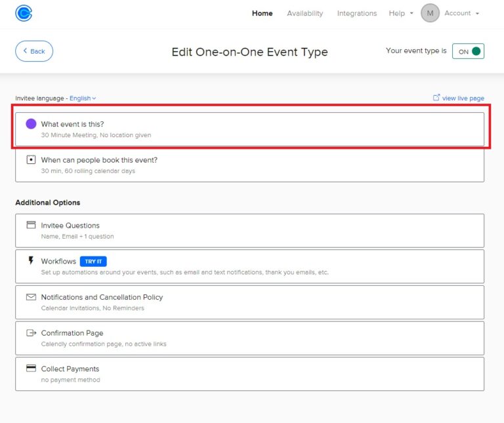
Task: Click the TRY IT badge
Action: pyautogui.click(x=93, y=262)
